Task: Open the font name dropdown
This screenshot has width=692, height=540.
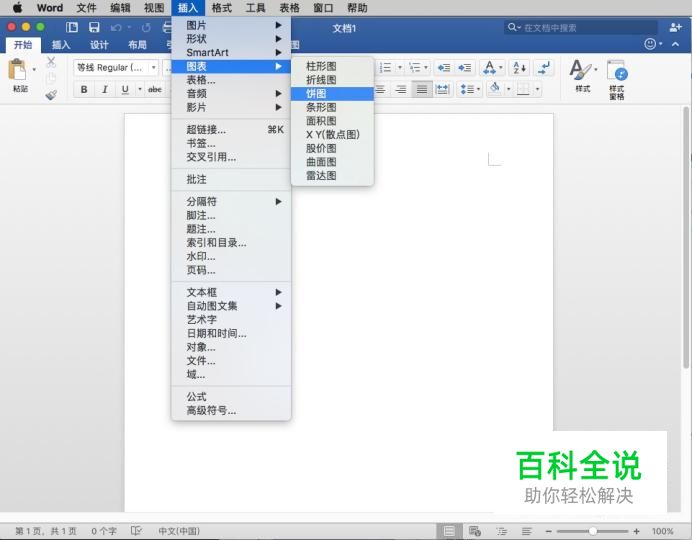Action: tap(153, 68)
